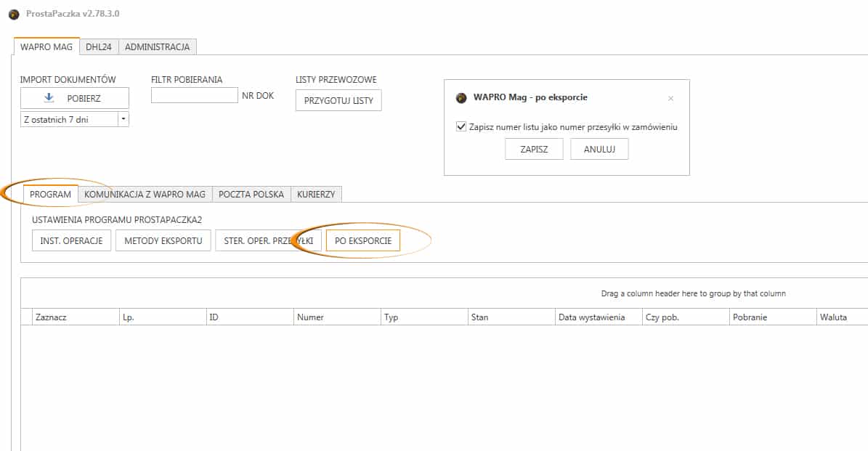Sort by the Lp. column header
Image resolution: width=868 pixels, height=451 pixels.
coord(163,317)
